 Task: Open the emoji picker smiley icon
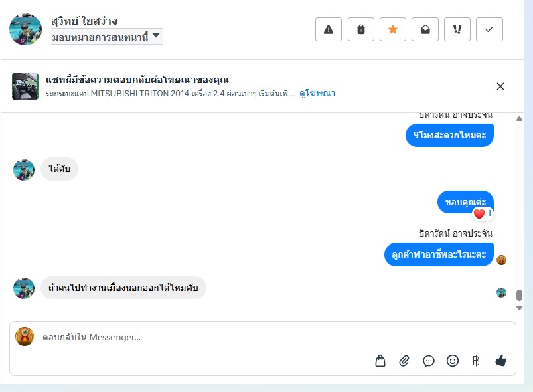453,361
